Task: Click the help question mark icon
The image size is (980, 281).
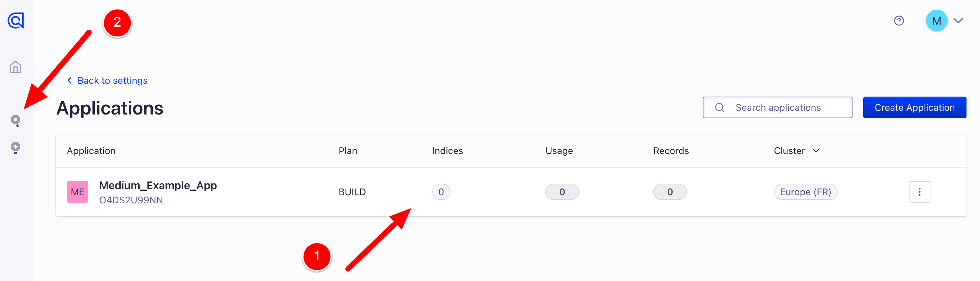Action: tap(899, 21)
